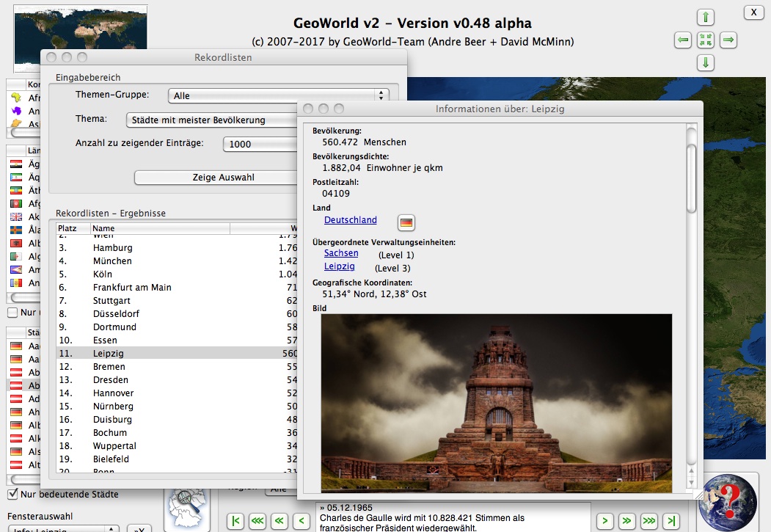Toggle the 'Nur' checkbox below the country list

pyautogui.click(x=12, y=312)
